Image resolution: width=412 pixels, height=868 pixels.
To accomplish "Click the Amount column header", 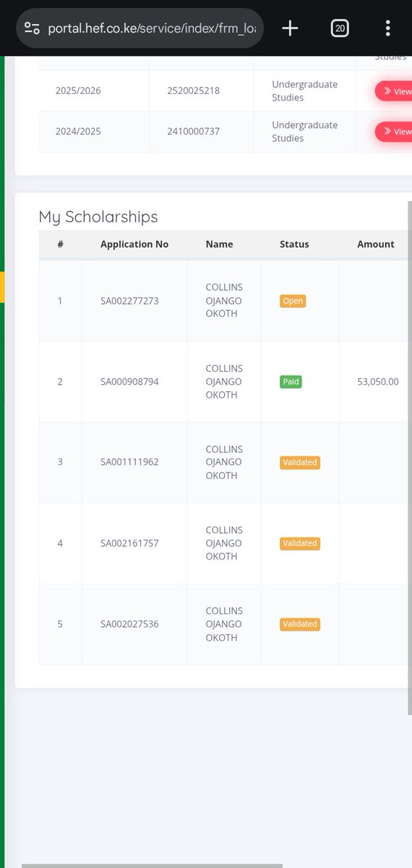I will coord(376,244).
